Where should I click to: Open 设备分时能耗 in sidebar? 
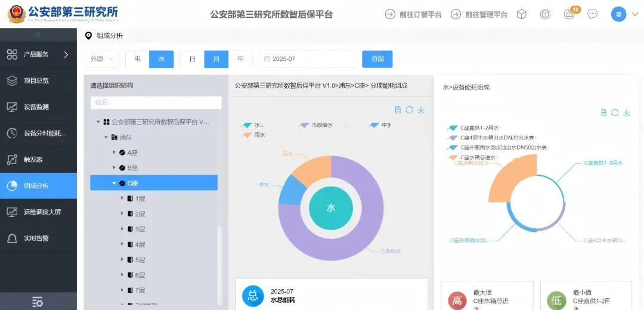38,133
